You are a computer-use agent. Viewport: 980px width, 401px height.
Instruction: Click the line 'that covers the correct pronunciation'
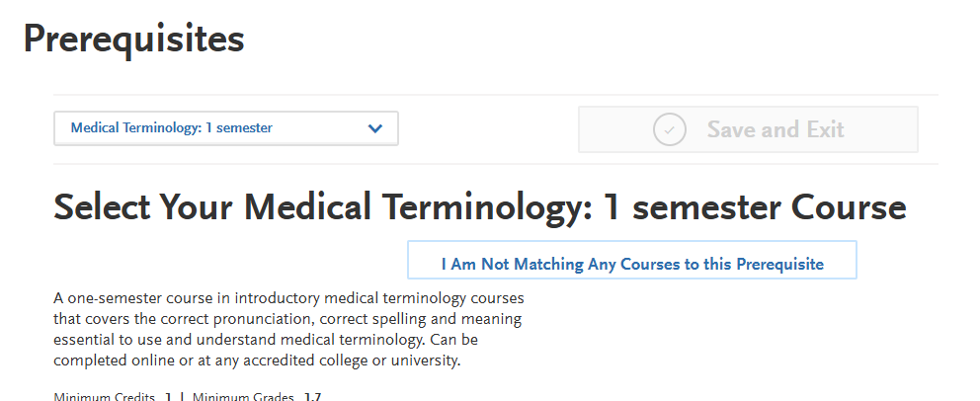point(286,319)
